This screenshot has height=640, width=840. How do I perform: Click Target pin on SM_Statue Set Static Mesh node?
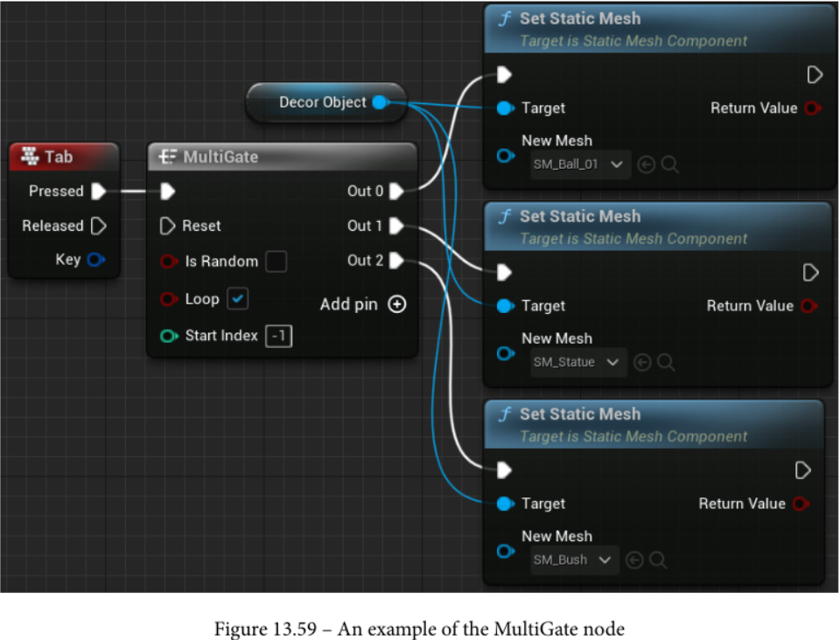click(505, 306)
